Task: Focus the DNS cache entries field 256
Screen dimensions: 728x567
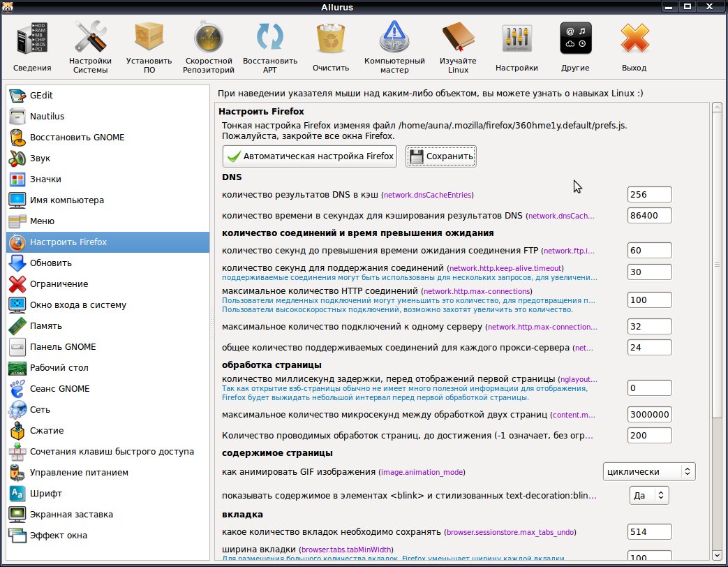Action: pos(649,195)
